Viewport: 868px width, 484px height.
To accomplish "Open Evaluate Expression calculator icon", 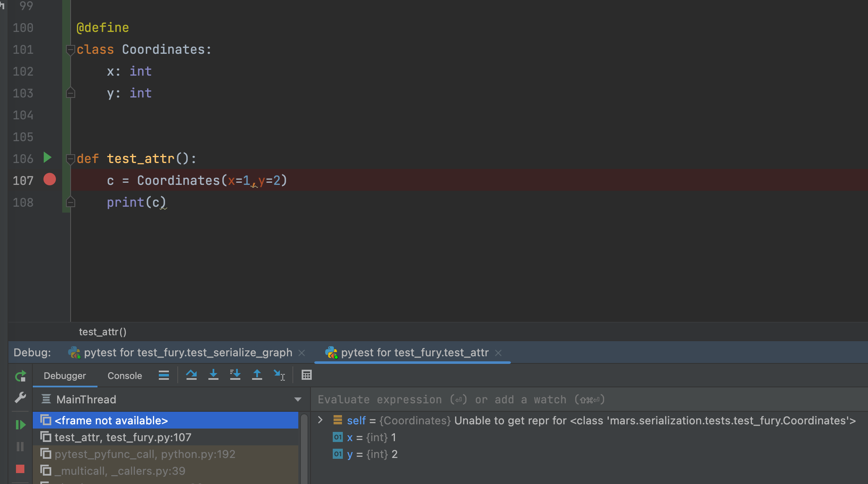I will (307, 375).
